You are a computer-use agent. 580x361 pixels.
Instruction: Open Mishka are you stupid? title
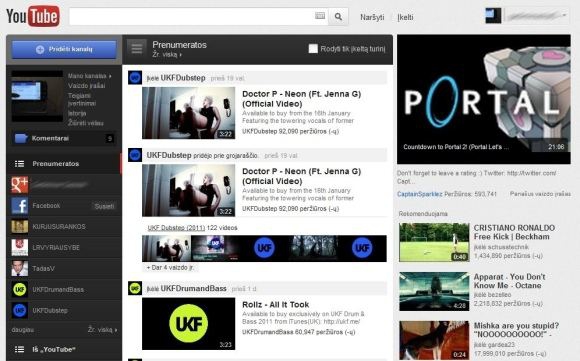click(516, 330)
